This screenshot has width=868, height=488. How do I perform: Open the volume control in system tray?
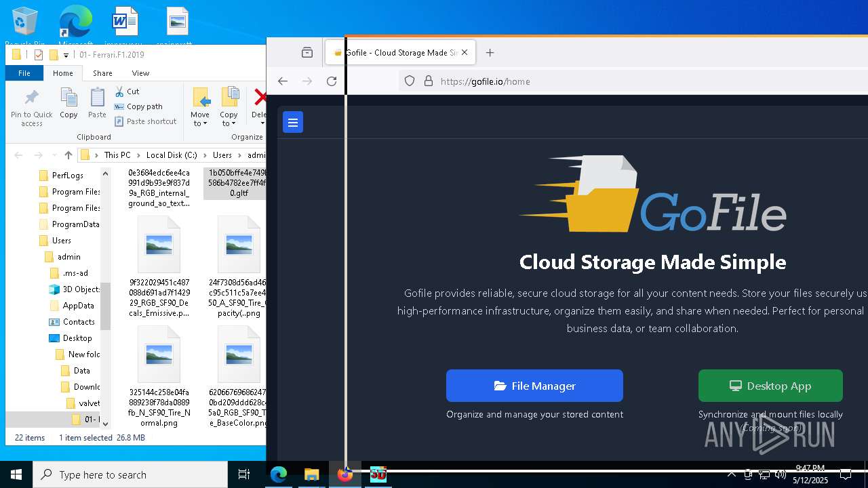[x=781, y=474]
